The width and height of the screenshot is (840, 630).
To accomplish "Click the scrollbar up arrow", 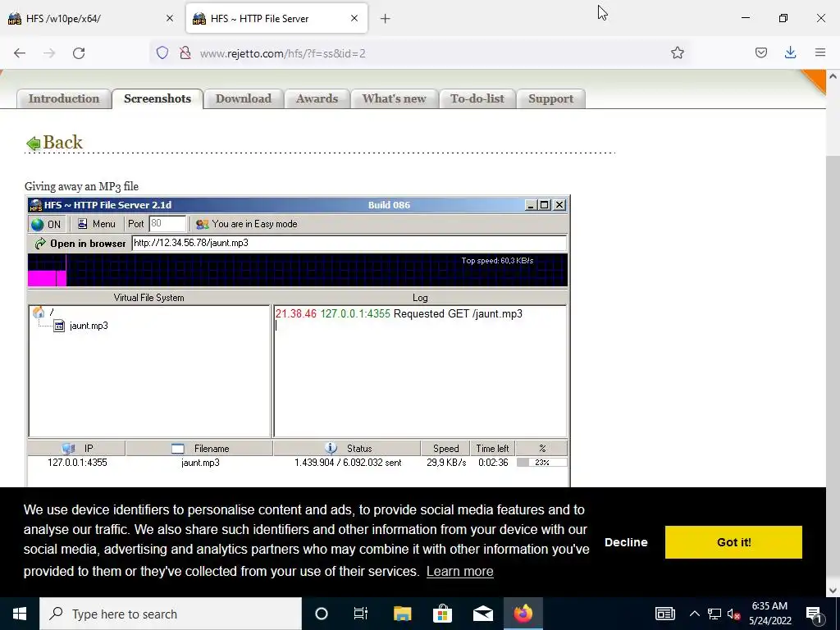I will pyautogui.click(x=833, y=76).
